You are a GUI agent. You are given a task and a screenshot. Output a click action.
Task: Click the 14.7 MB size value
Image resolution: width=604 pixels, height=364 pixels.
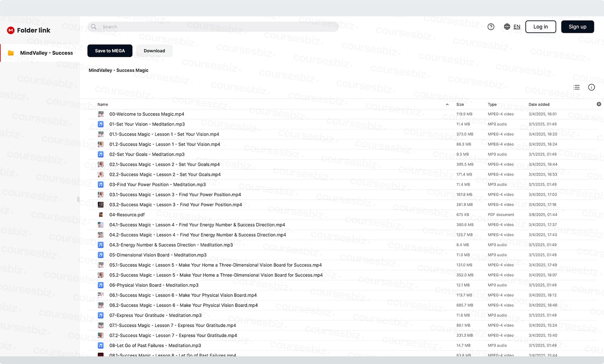(463, 345)
